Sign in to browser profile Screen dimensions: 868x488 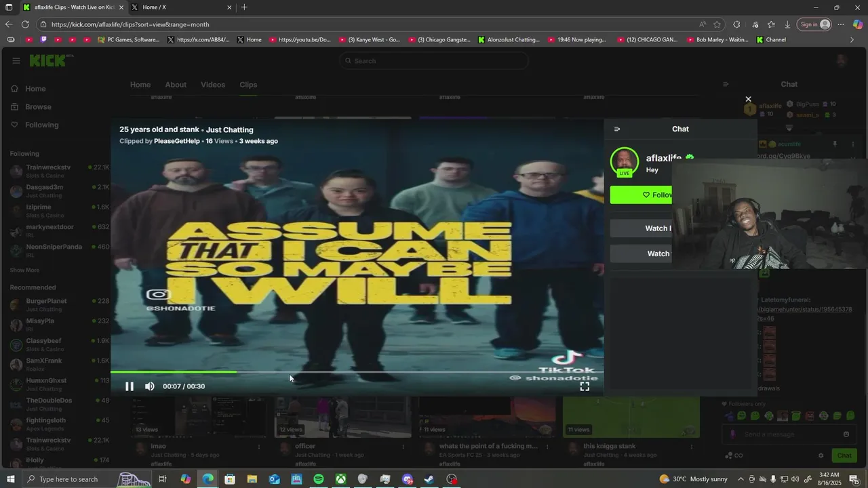click(x=814, y=24)
